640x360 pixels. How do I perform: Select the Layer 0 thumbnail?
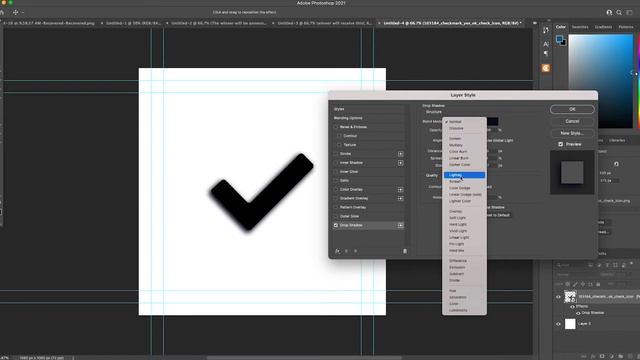point(570,324)
